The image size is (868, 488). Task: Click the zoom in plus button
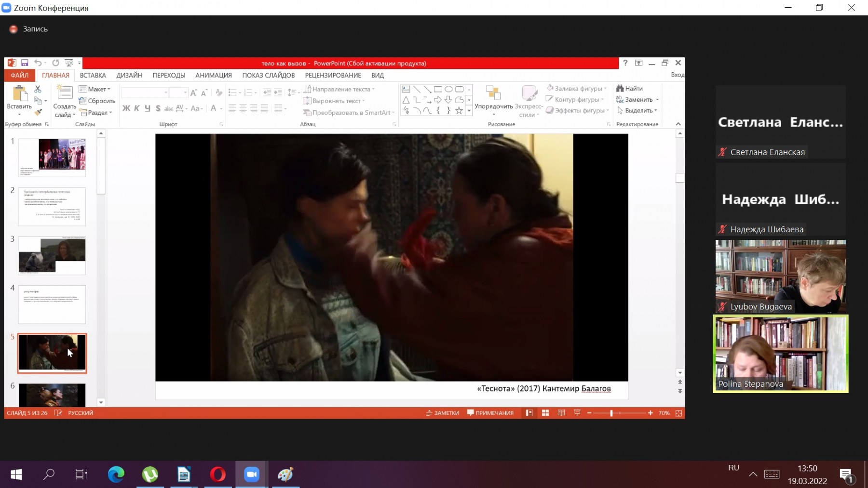651,413
